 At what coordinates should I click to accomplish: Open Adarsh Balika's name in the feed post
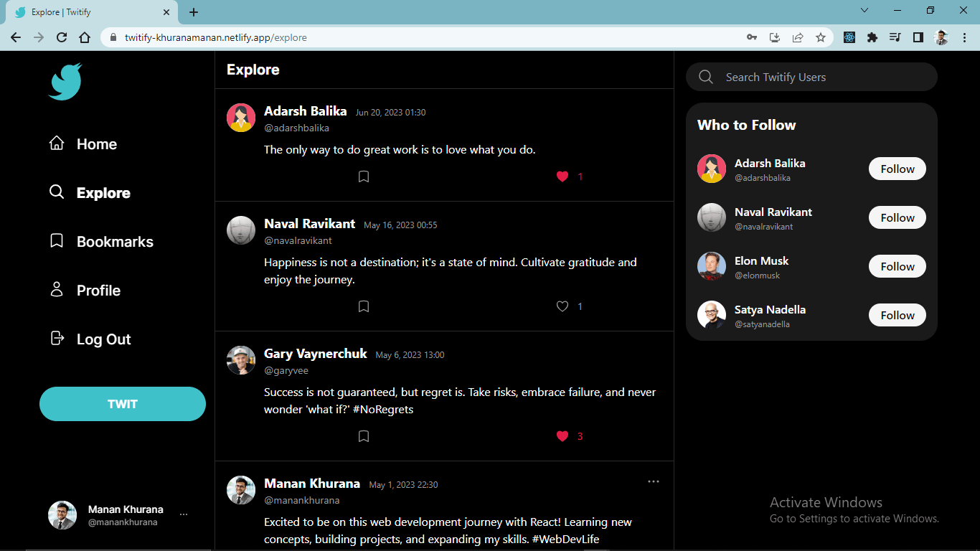coord(306,111)
